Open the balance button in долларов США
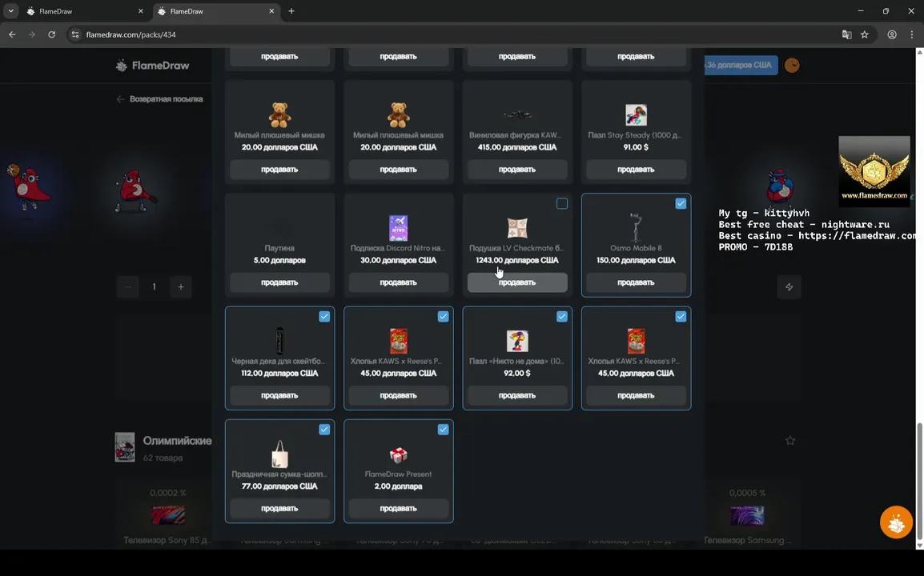Screen dimensions: 924x576 coord(741,66)
